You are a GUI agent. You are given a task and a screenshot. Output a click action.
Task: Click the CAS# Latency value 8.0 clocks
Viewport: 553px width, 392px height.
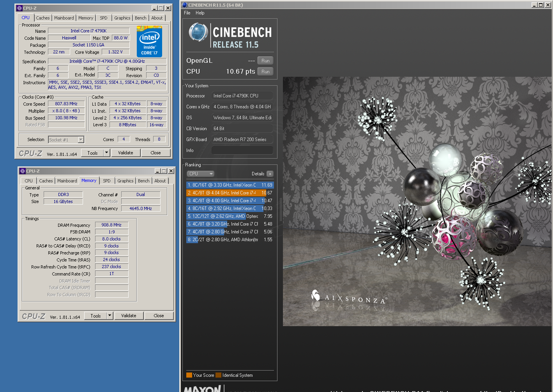tap(111, 239)
